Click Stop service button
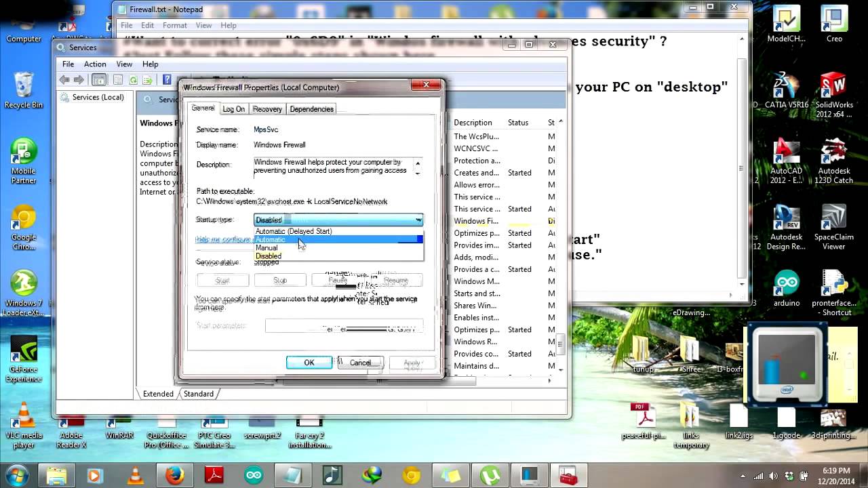This screenshot has width=868, height=488. click(280, 280)
